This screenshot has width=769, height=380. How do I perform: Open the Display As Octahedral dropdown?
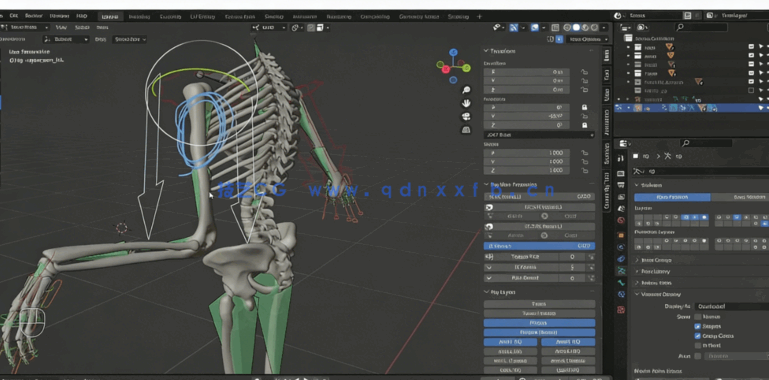click(731, 306)
